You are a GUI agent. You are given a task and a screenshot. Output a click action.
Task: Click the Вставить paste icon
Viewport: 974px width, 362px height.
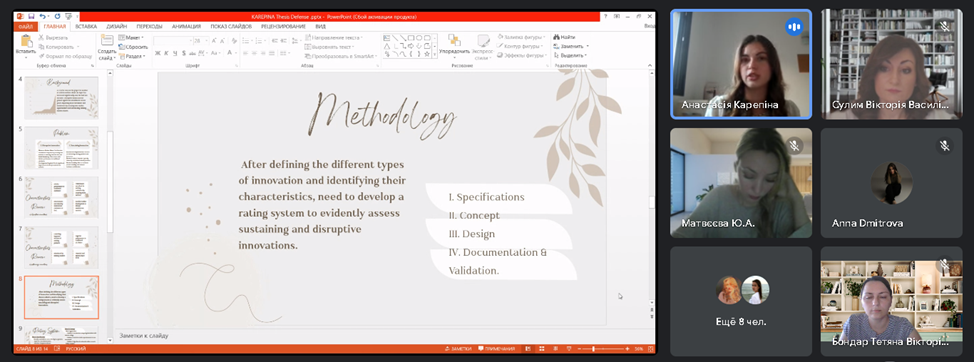point(27,42)
